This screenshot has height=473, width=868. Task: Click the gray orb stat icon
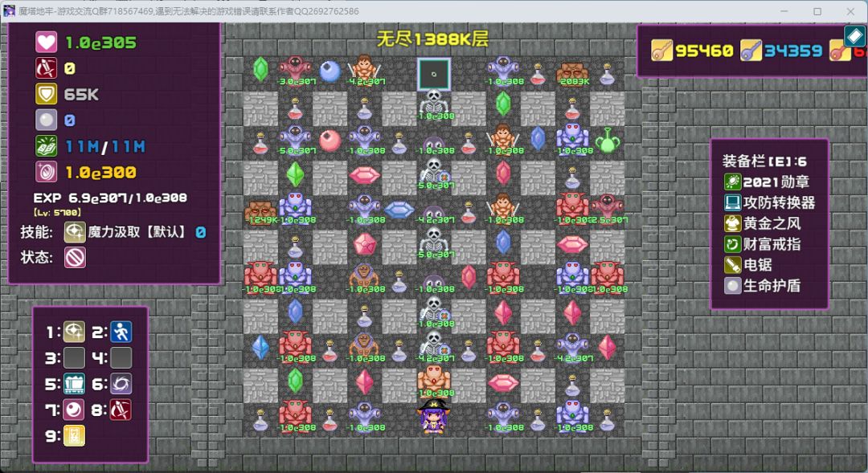coord(46,120)
